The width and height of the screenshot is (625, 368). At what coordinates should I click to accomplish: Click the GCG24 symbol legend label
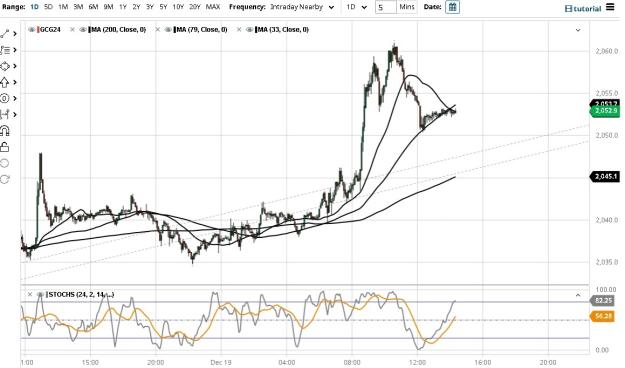(x=51, y=30)
